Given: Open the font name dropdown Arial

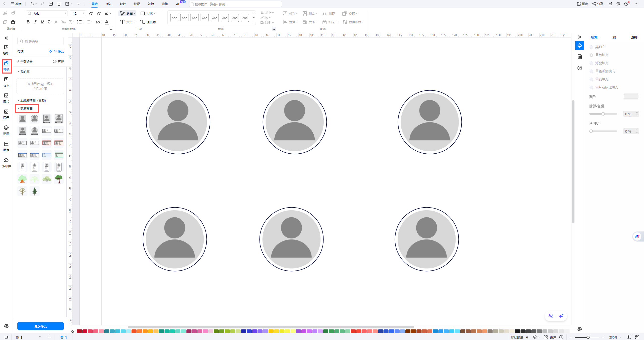Looking at the screenshot, I should [x=65, y=13].
